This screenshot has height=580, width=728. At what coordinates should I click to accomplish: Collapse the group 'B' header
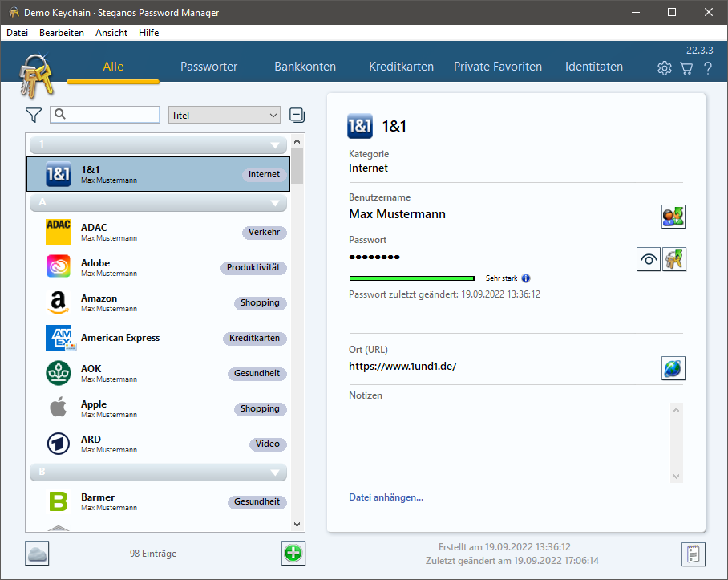coord(158,472)
